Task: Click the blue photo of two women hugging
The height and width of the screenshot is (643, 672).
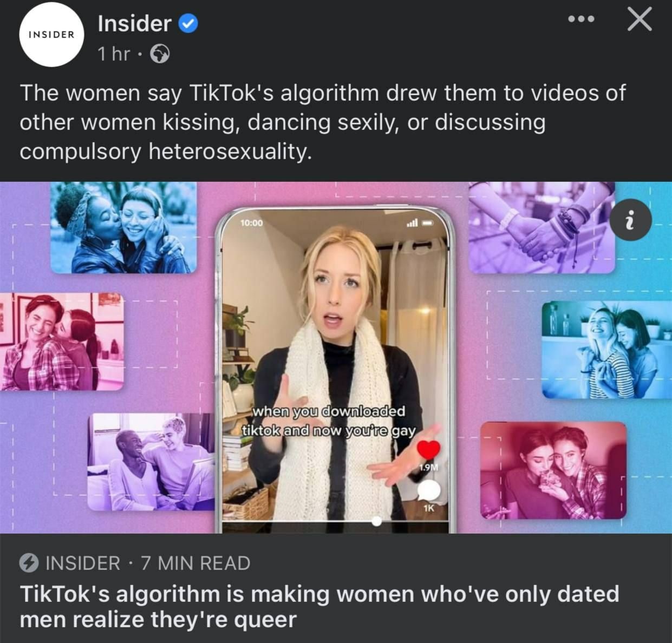Action: pos(606,350)
